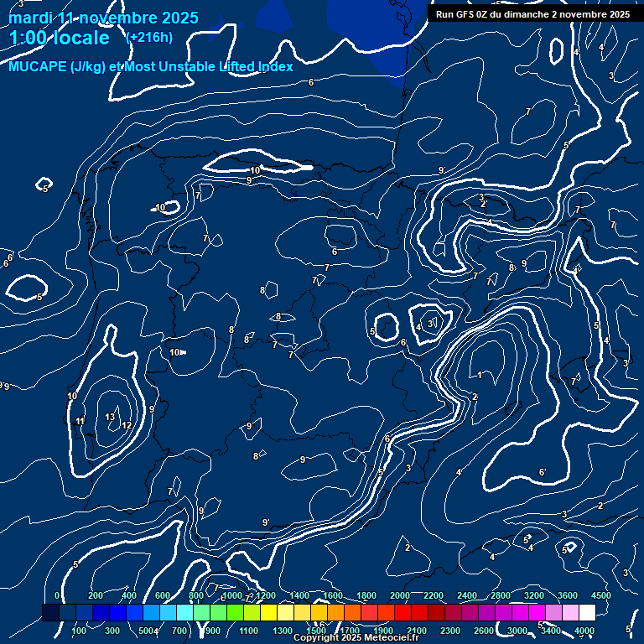Click the legend value '2200'
Viewport: 644px width, 644px height.
[x=434, y=595]
